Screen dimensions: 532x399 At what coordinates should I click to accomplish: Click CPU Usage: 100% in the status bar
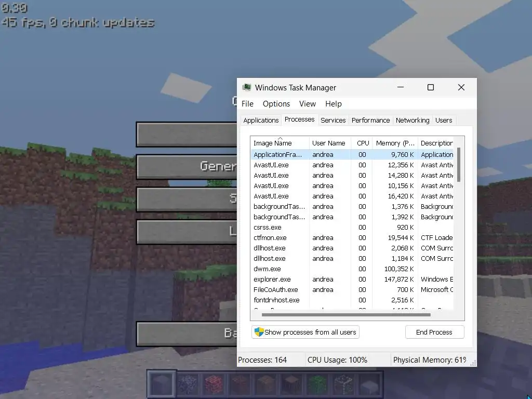coord(337,360)
